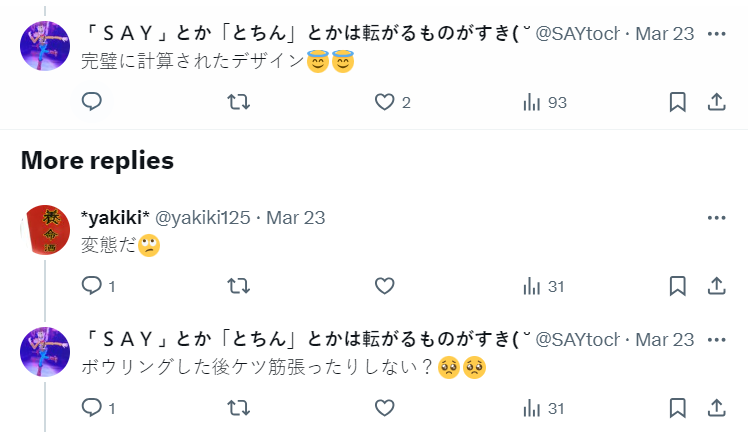The image size is (748, 432).
Task: Open more options for the top tweet
Action: (716, 33)
